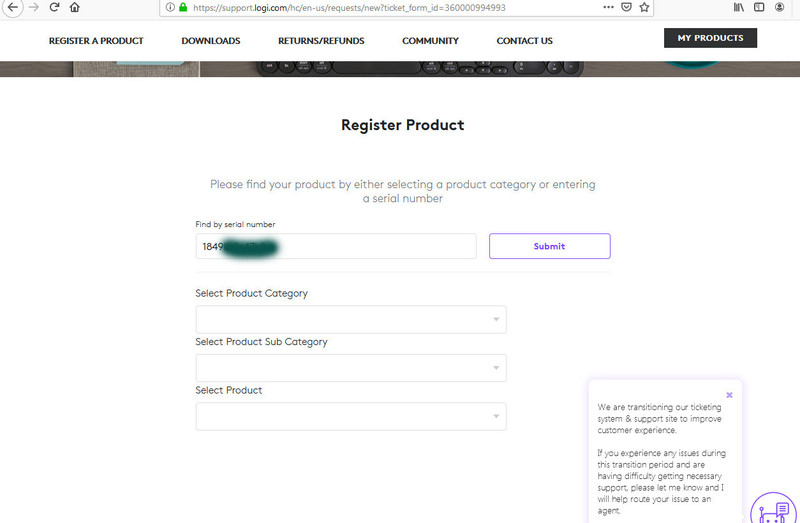The height and width of the screenshot is (523, 800).
Task: Expand the Select Product Sub Category dropdown
Action: point(351,368)
